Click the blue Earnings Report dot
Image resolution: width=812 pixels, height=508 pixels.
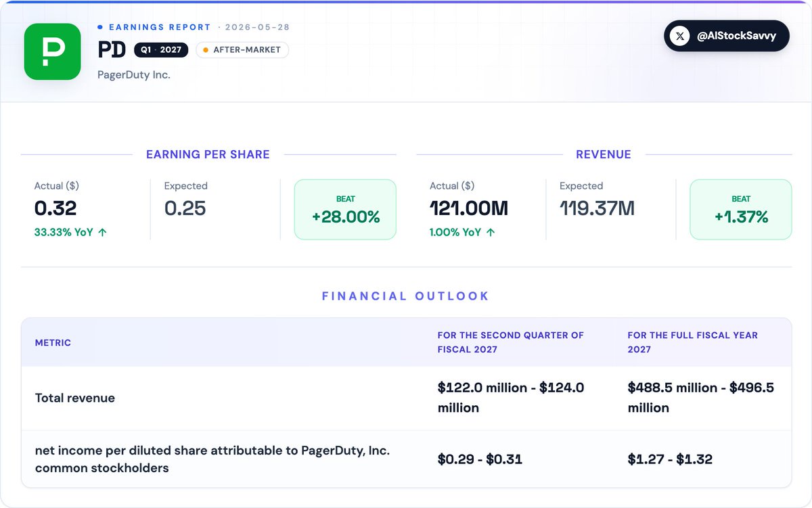pyautogui.click(x=100, y=27)
